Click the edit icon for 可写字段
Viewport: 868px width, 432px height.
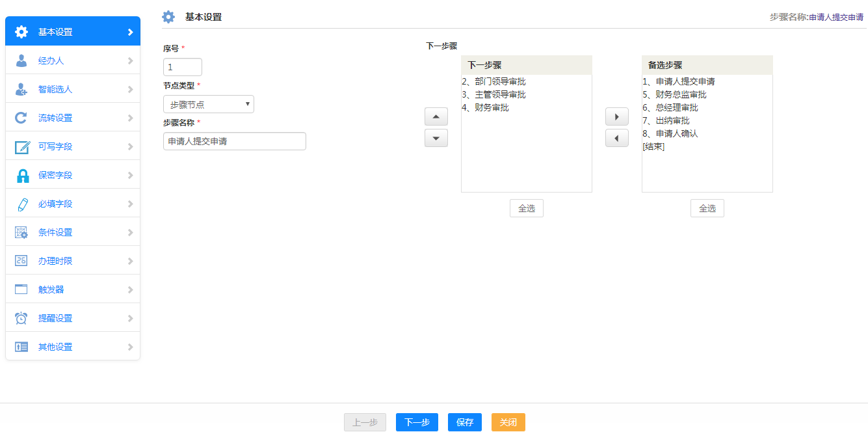[22, 146]
